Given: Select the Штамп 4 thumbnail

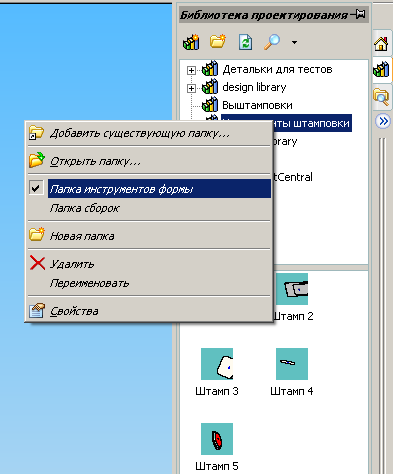Looking at the screenshot, I should 292,364.
